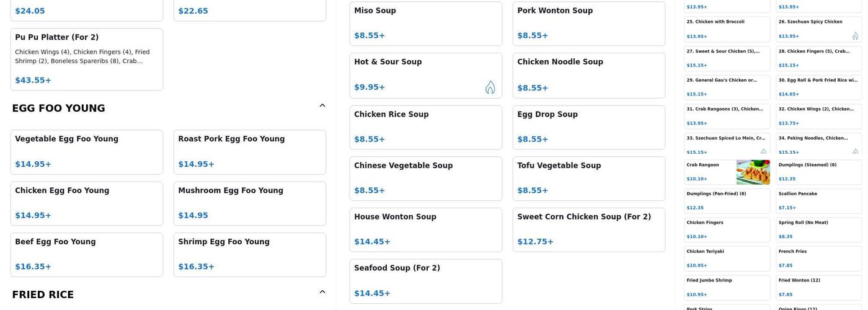Collapse the Fried Rice section chevron
This screenshot has width=868, height=310.
click(x=322, y=292)
